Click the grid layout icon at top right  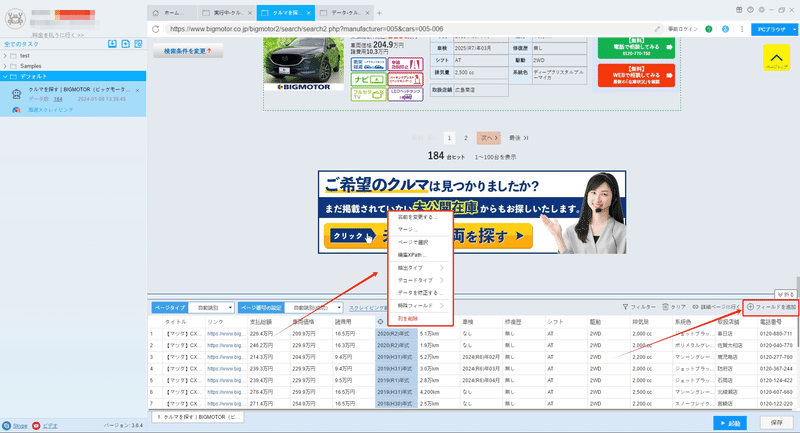click(x=739, y=10)
